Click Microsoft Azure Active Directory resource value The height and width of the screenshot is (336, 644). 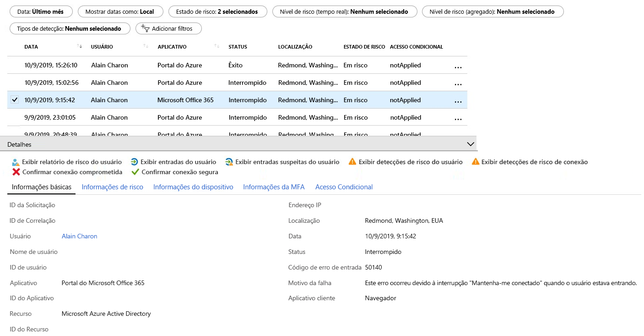click(x=106, y=314)
